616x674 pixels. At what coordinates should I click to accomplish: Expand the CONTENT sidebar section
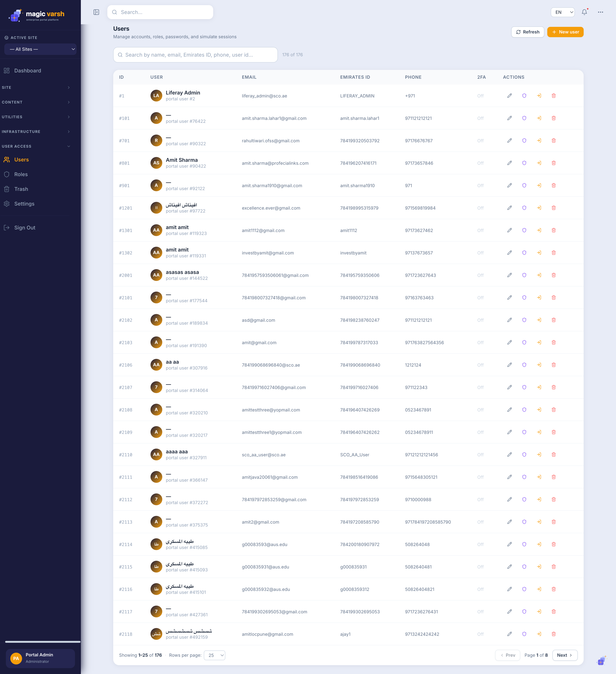pyautogui.click(x=36, y=102)
